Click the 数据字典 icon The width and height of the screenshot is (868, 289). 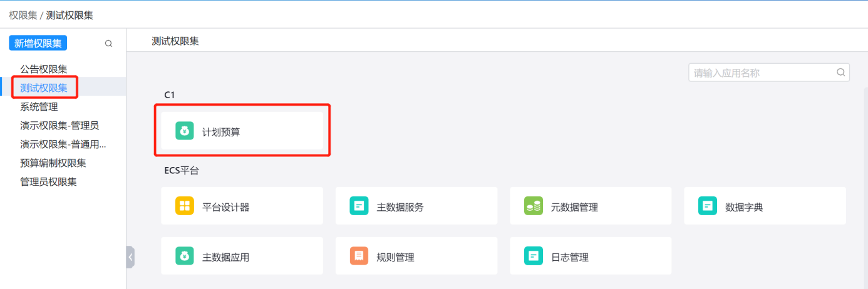click(708, 206)
